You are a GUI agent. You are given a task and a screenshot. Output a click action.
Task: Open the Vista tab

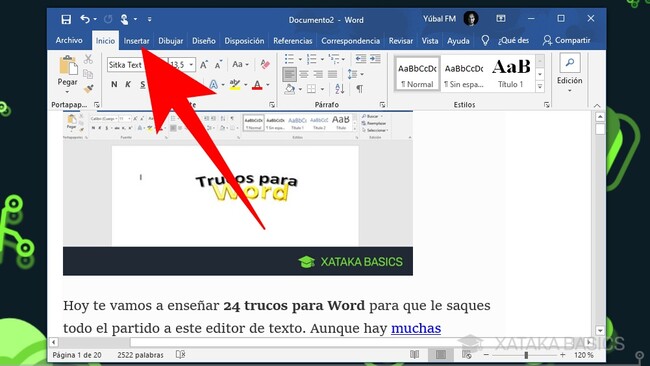point(430,41)
